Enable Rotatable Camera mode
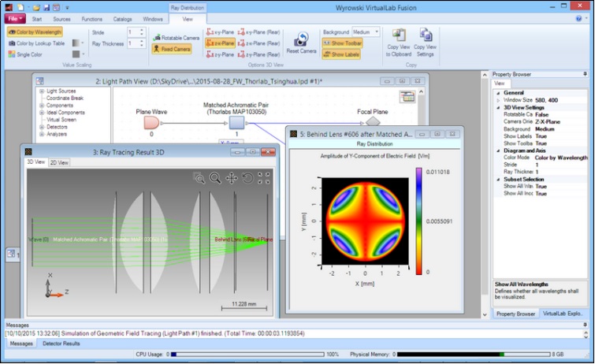Viewport: 595px width, 364px height. [x=177, y=37]
